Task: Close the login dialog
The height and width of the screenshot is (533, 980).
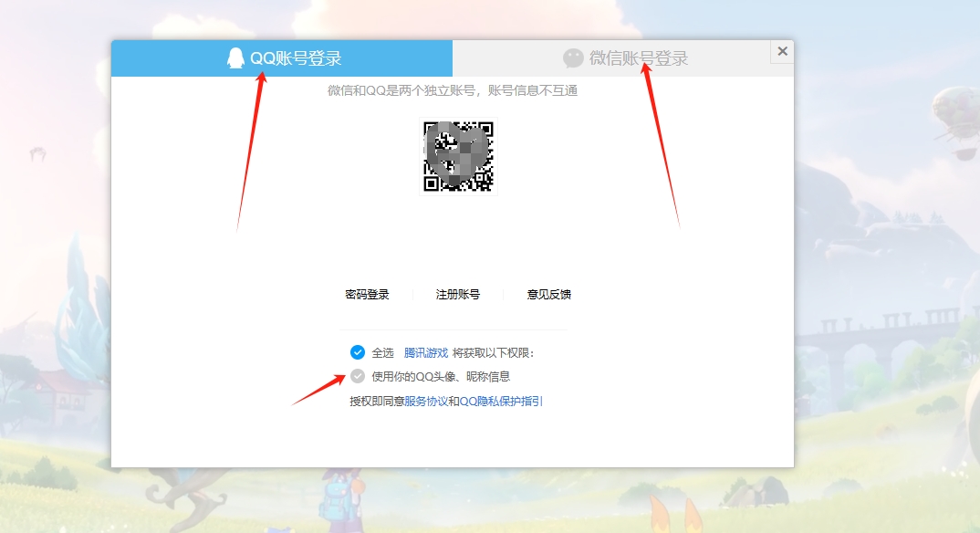Action: pyautogui.click(x=783, y=51)
